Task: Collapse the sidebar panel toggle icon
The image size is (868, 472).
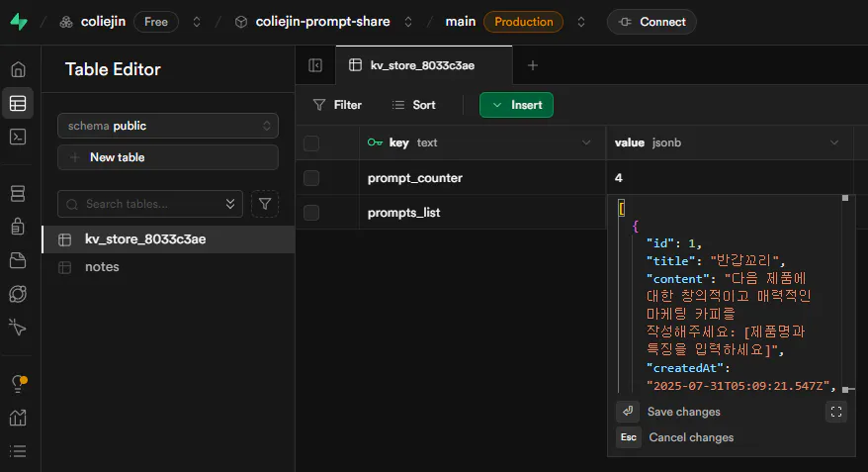Action: [x=315, y=66]
